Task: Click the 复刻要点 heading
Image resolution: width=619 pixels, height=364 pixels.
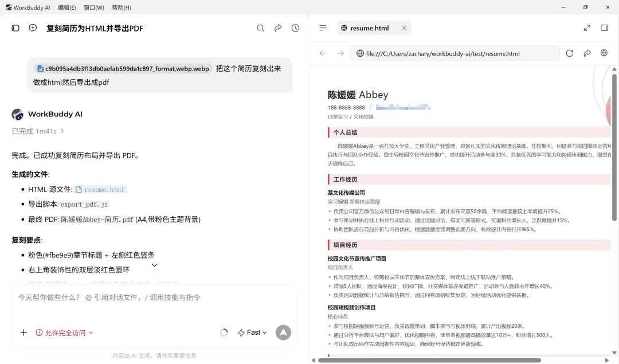Action: (26, 240)
